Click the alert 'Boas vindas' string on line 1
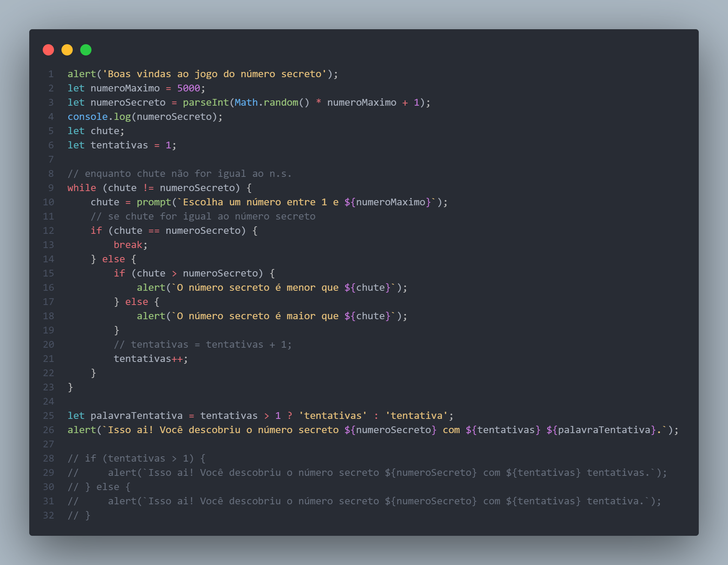Image resolution: width=728 pixels, height=565 pixels. pos(214,74)
